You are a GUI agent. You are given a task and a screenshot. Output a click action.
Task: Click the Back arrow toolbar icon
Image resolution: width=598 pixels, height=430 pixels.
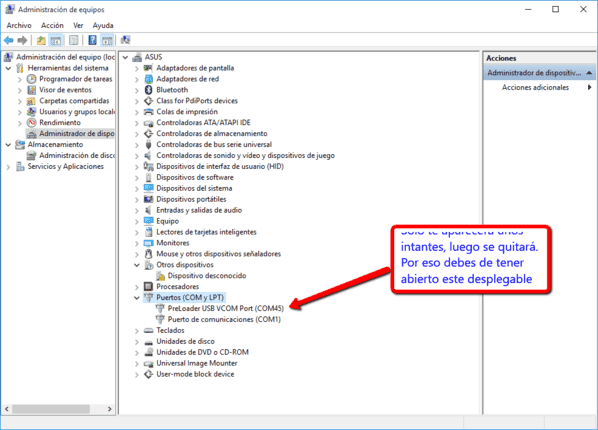tap(8, 40)
